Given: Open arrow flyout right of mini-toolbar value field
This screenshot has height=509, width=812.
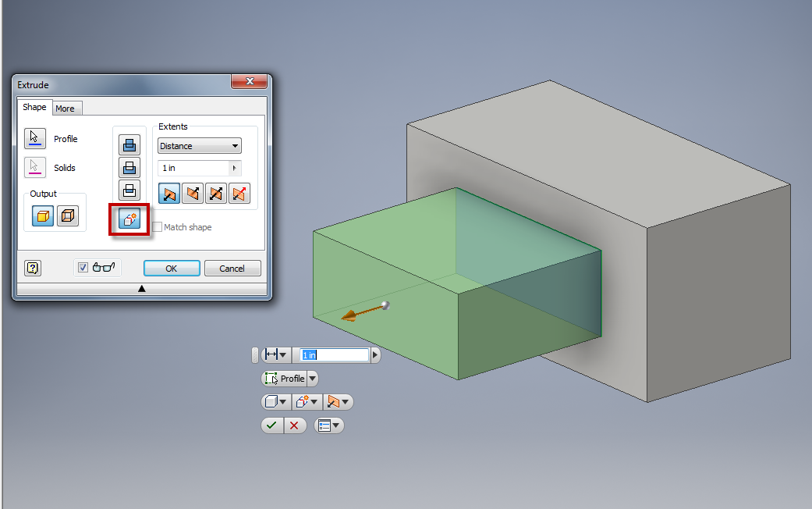Looking at the screenshot, I should tap(375, 354).
